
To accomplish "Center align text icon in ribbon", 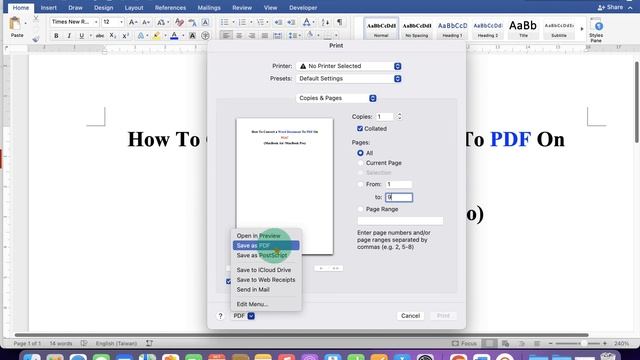I will pos(239,36).
